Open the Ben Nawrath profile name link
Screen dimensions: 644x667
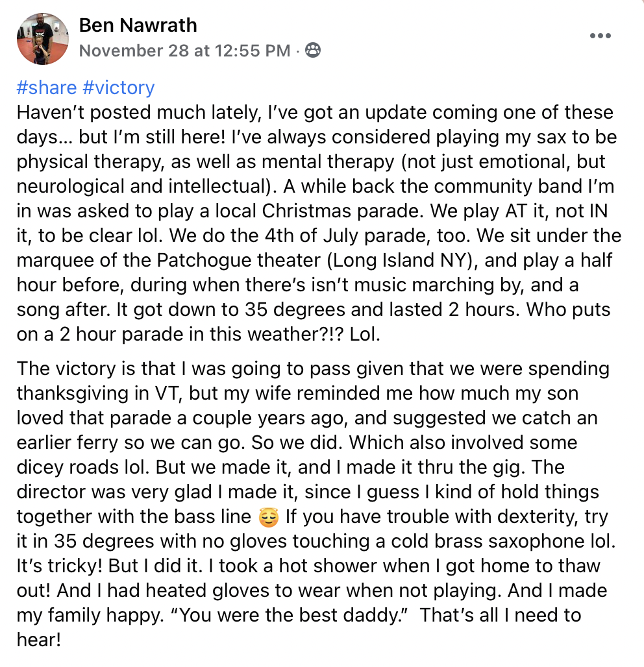coord(138,25)
